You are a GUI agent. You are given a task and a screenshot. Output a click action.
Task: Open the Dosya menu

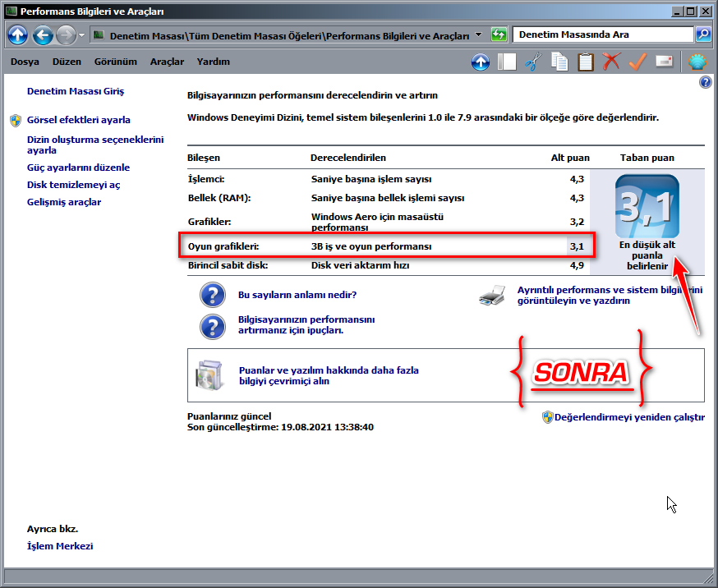coord(25,62)
